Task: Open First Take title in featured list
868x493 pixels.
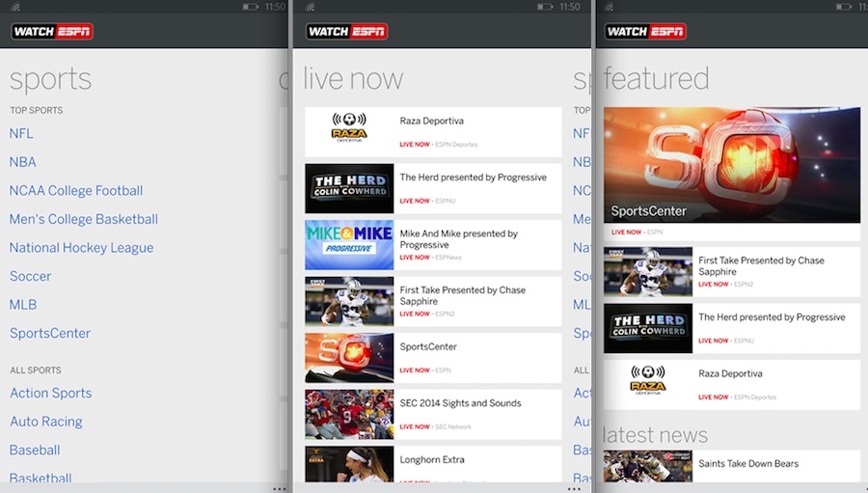Action: tap(761, 266)
